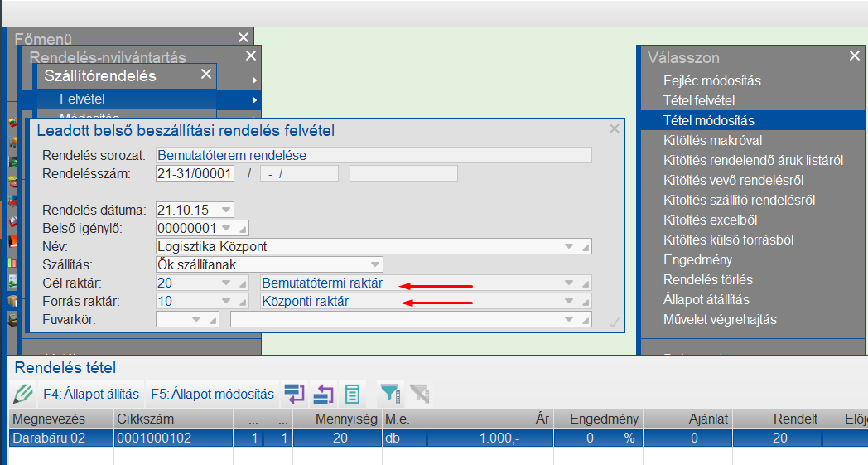Viewport: 868px width, 465px height.
Task: Open the Rendelés dátuma date dropdown
Action: (x=226, y=210)
